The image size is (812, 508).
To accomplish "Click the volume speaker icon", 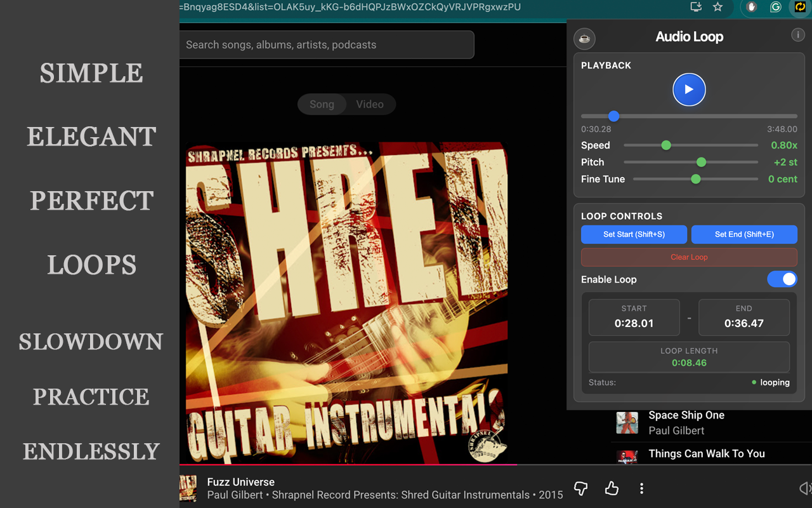I will [x=805, y=488].
